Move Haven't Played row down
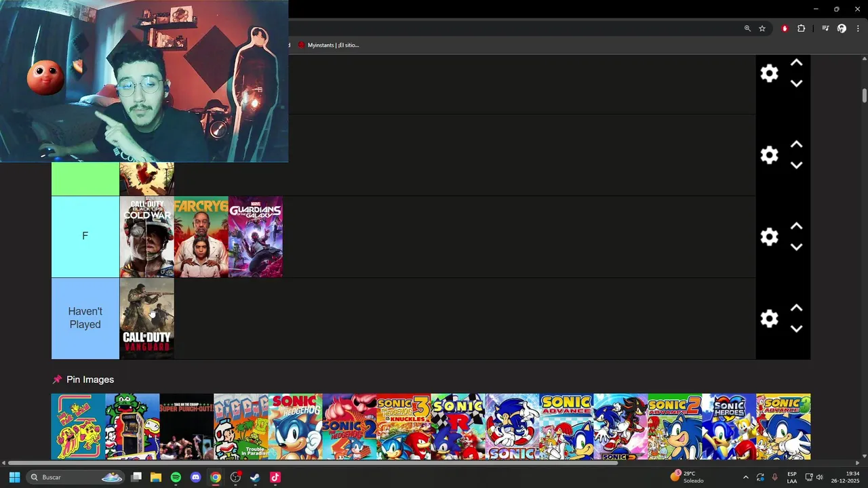Screen dimensions: 868x488 tap(797, 329)
